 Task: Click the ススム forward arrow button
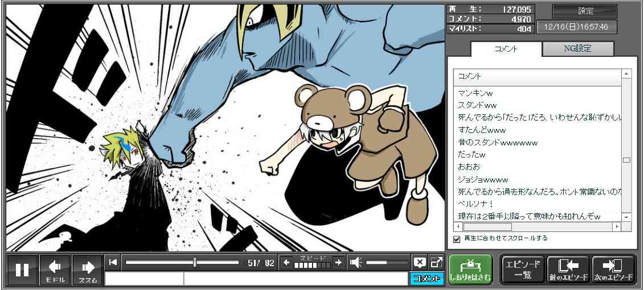[87, 270]
